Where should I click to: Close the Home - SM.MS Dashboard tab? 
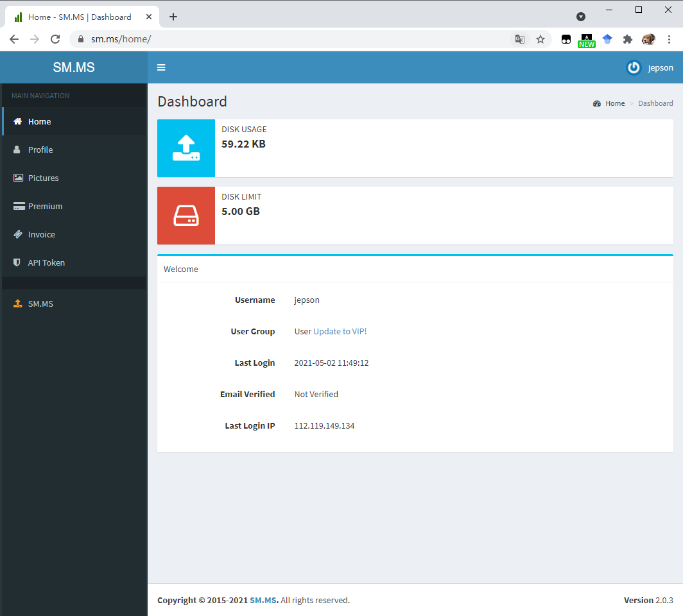click(x=148, y=17)
